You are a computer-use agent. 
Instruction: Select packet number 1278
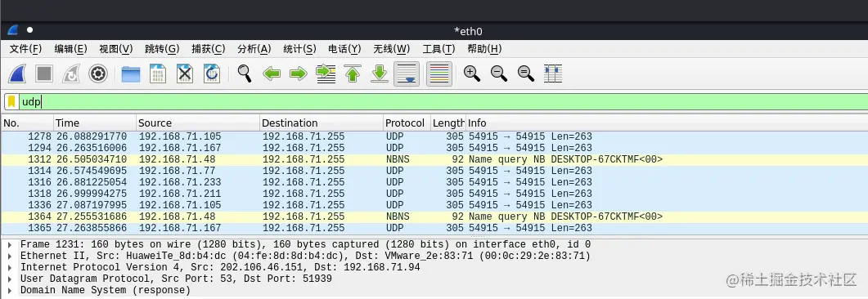(x=434, y=136)
